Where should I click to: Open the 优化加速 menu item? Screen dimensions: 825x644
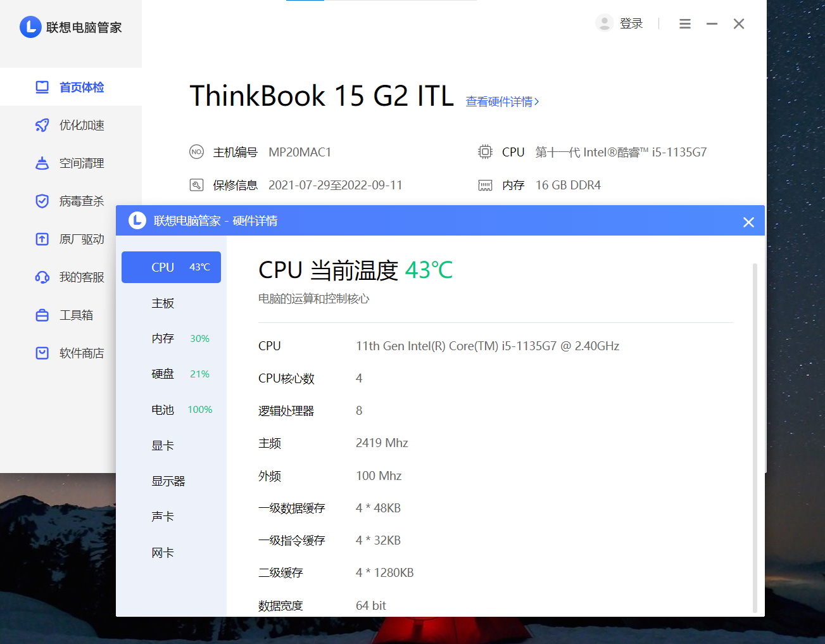click(x=71, y=125)
